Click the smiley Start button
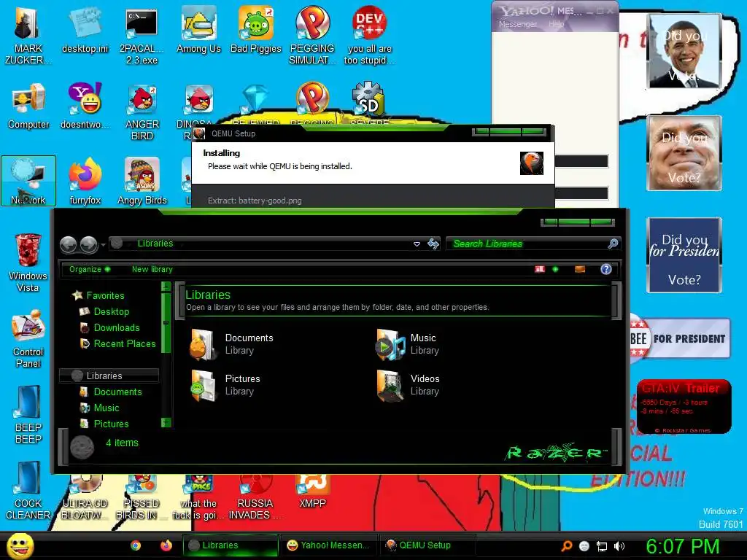The image size is (747, 560). (x=20, y=545)
